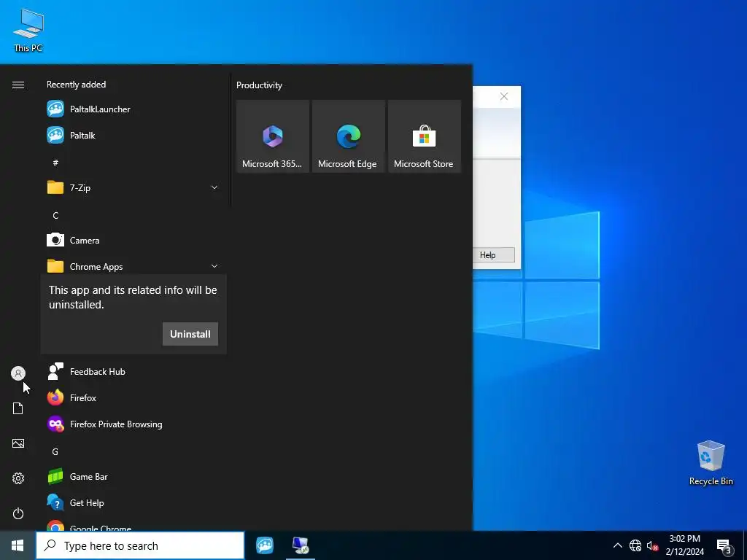Open the Camera app
The height and width of the screenshot is (560, 747).
pos(133,240)
